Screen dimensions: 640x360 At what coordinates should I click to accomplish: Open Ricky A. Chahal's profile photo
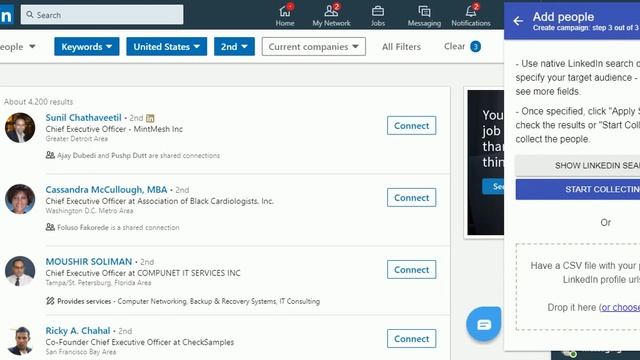point(20,340)
